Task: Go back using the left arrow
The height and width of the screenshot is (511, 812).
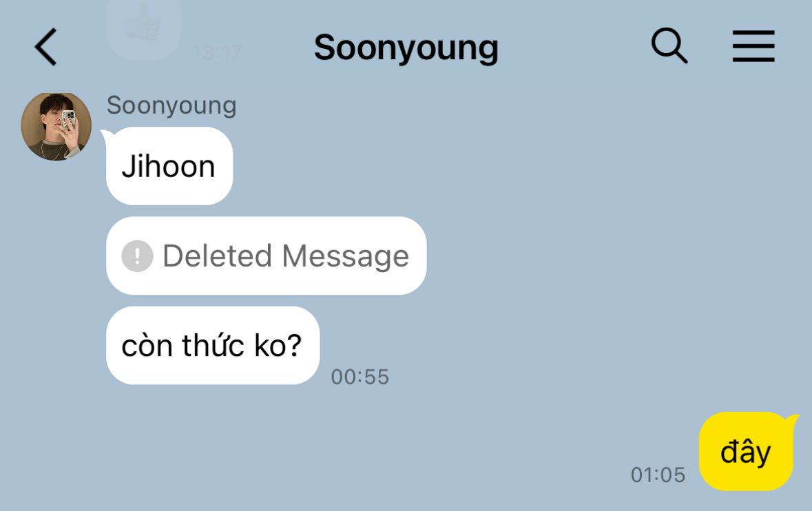Action: [x=45, y=47]
